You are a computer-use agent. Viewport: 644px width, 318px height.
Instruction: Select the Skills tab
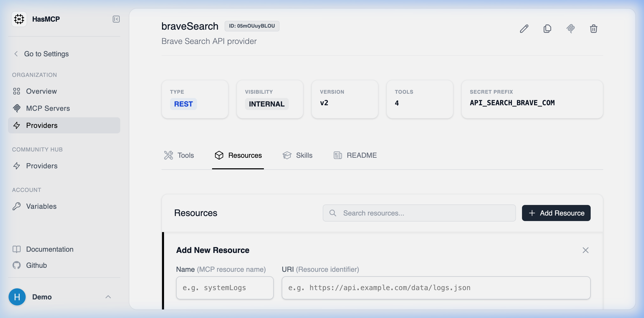[x=298, y=155]
